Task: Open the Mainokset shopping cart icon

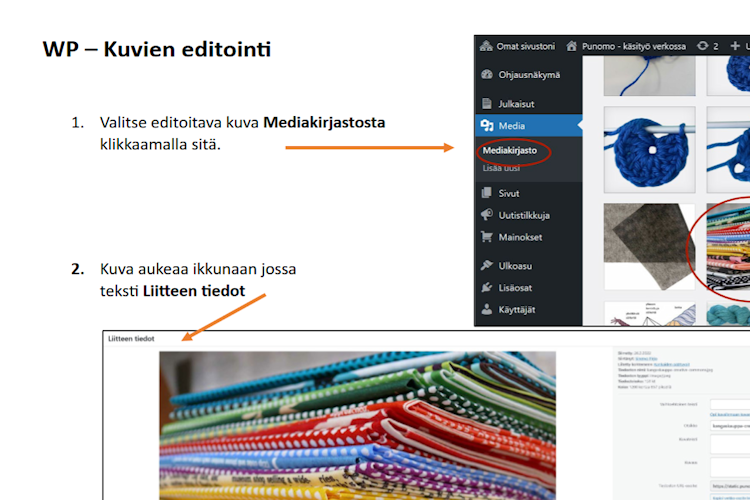Action: coord(487,237)
